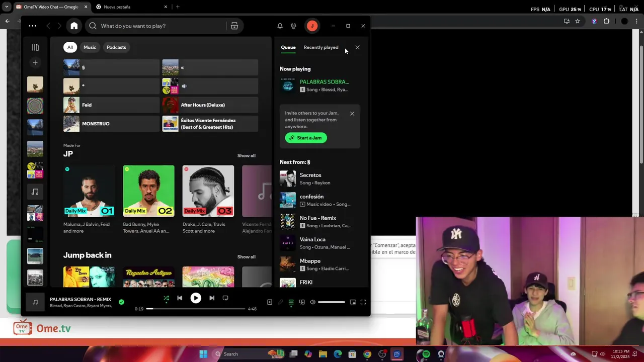Open the Chrome tab search dropdown
The height and width of the screenshot is (362, 644).
coord(7,7)
